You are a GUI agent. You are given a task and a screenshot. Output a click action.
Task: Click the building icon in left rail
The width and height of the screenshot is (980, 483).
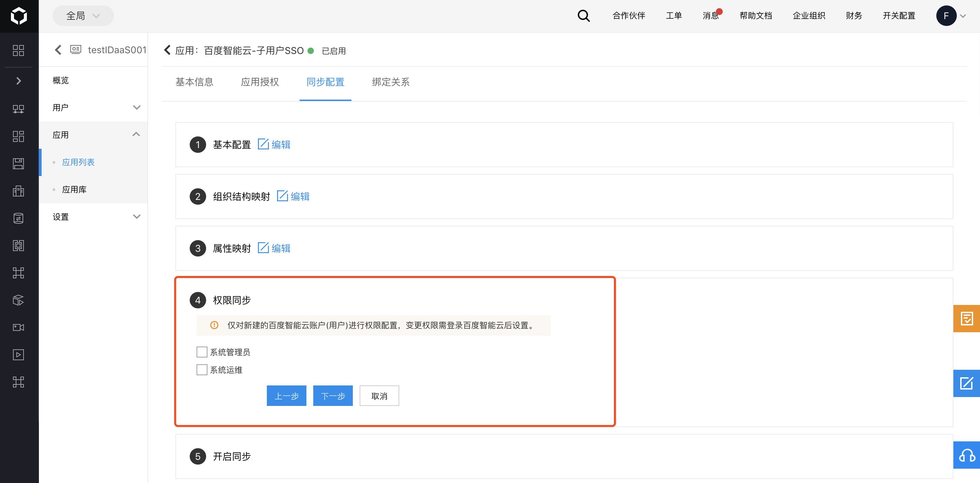(18, 191)
